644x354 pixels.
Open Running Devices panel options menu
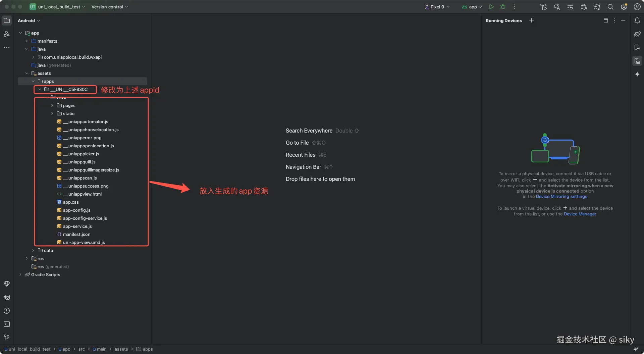(x=614, y=20)
